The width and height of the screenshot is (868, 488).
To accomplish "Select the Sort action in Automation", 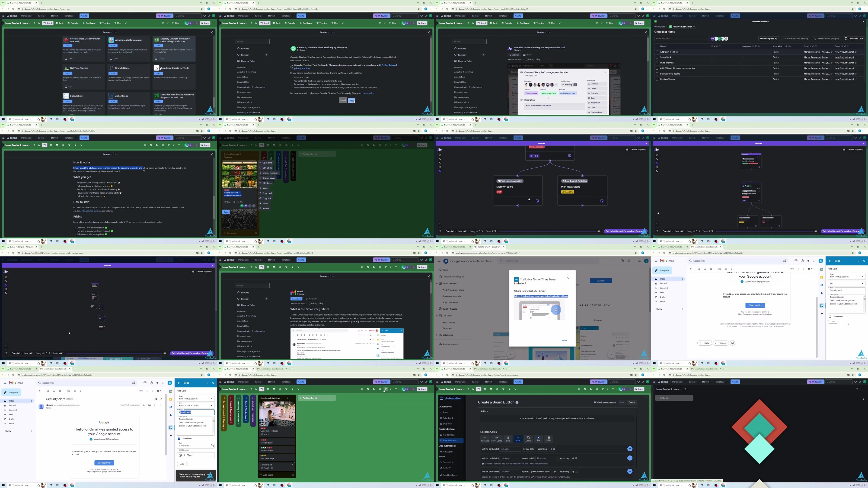I will [x=518, y=439].
